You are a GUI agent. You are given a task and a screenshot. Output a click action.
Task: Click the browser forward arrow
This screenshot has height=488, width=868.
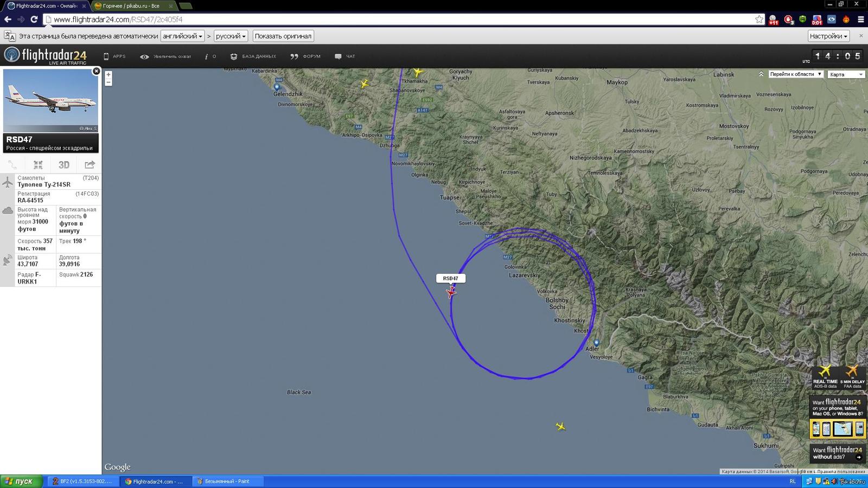21,20
